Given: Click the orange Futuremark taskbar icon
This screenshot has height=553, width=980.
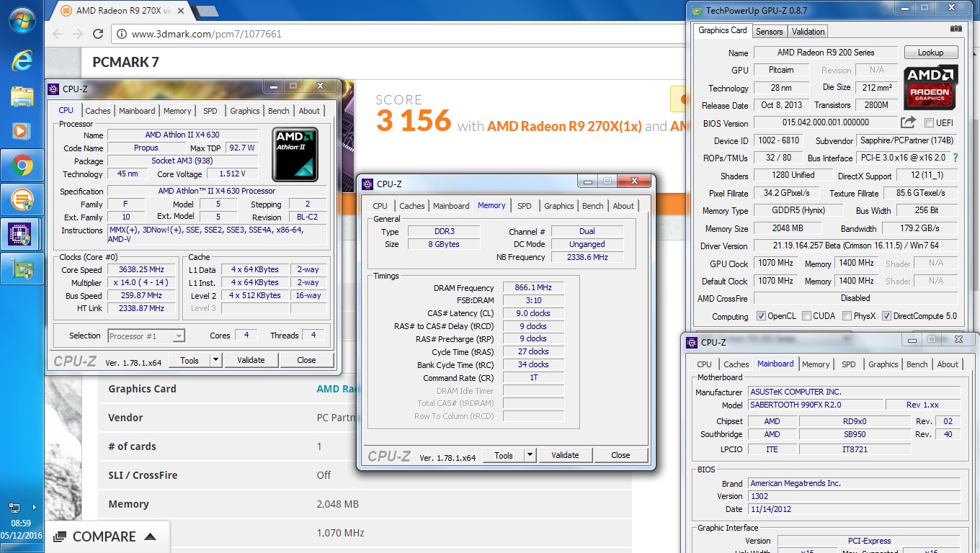Looking at the screenshot, I should click(x=22, y=199).
